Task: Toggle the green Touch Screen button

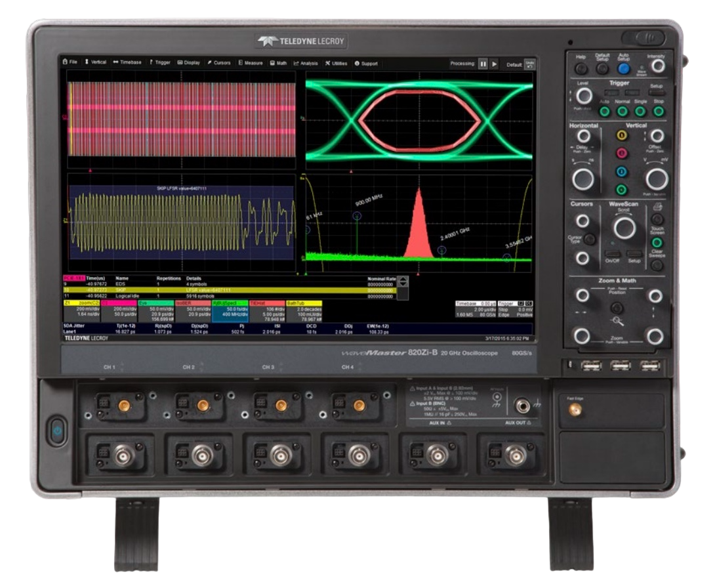Action: [x=657, y=242]
